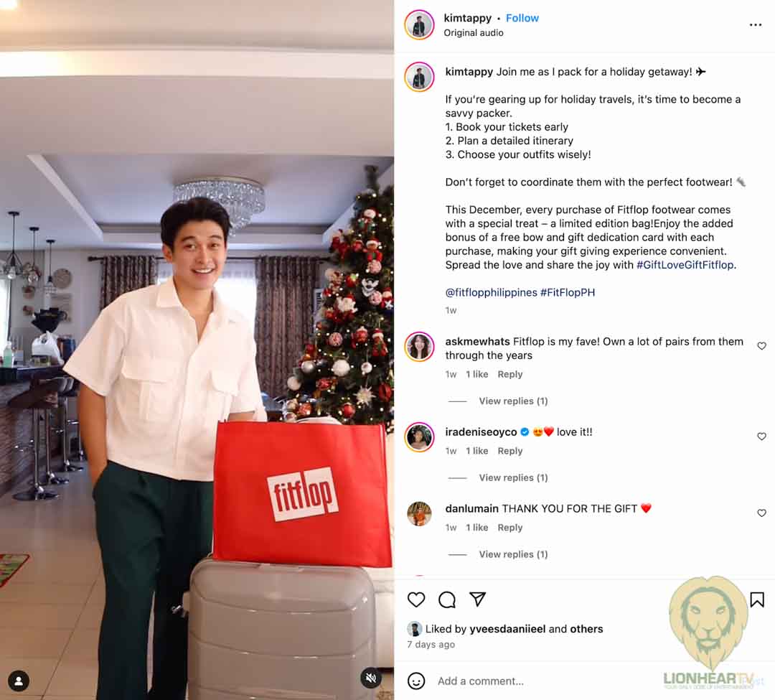Expand replies under the askmewhats comment

[513, 401]
